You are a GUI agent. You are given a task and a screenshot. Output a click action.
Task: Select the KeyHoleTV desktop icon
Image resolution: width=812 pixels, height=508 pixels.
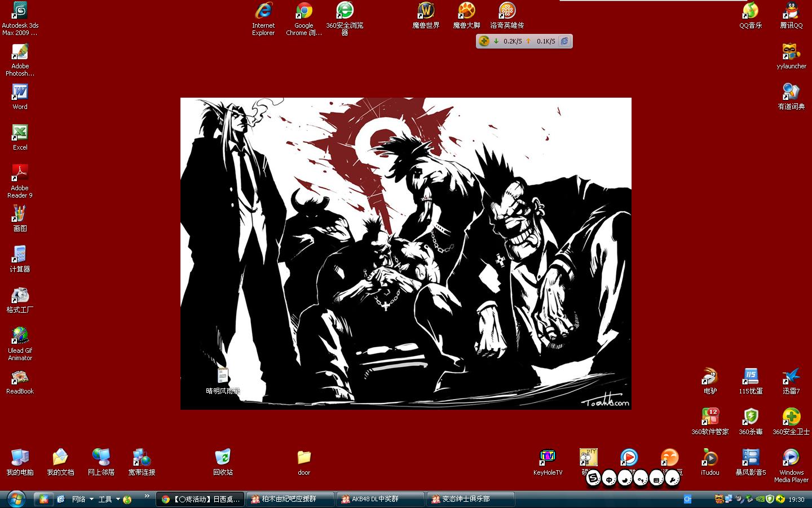(548, 462)
